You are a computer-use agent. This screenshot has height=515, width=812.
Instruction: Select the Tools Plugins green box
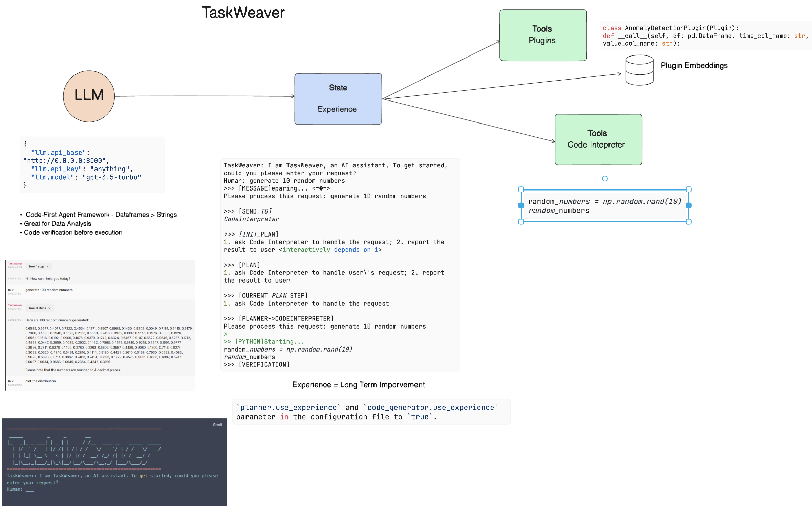coord(543,35)
